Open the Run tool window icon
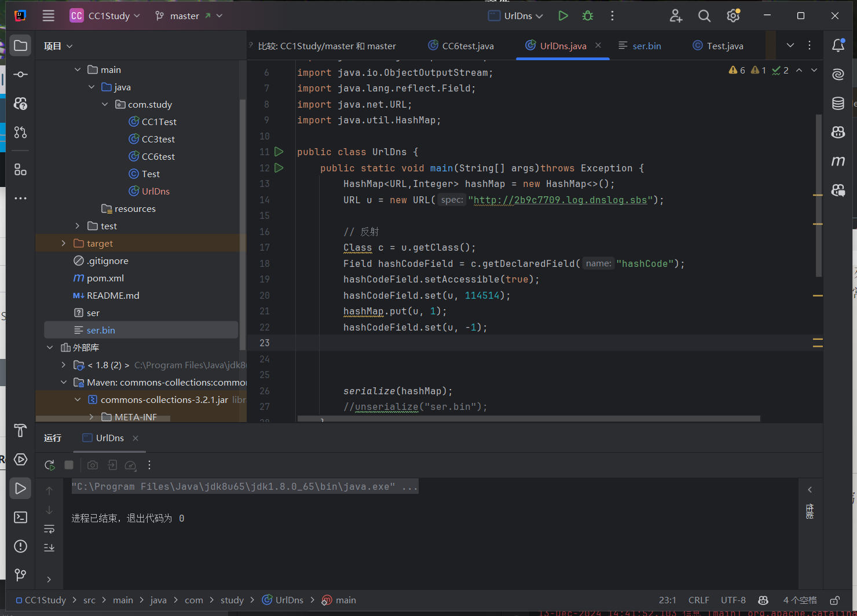Image resolution: width=857 pixels, height=616 pixels. pos(20,488)
